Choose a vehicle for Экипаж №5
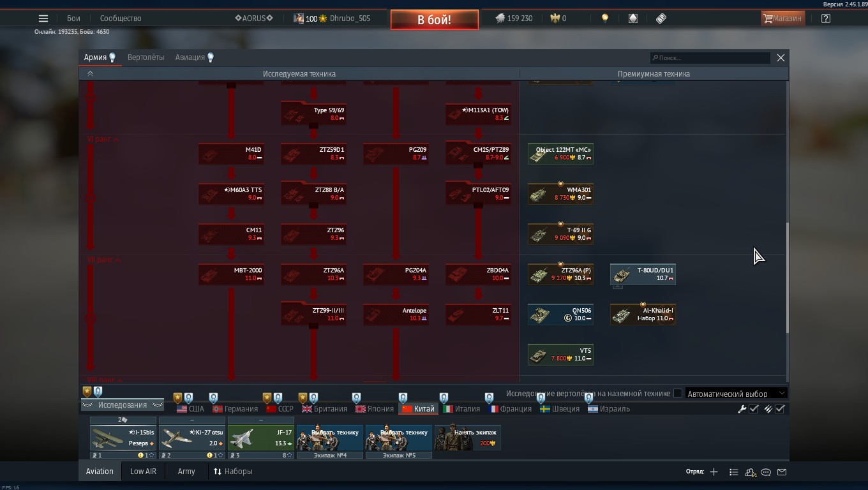Viewport: 868px width, 490px height. click(x=399, y=438)
